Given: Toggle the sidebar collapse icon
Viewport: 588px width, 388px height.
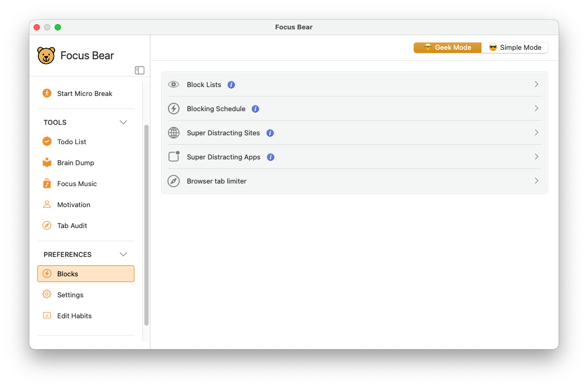Looking at the screenshot, I should (x=140, y=70).
